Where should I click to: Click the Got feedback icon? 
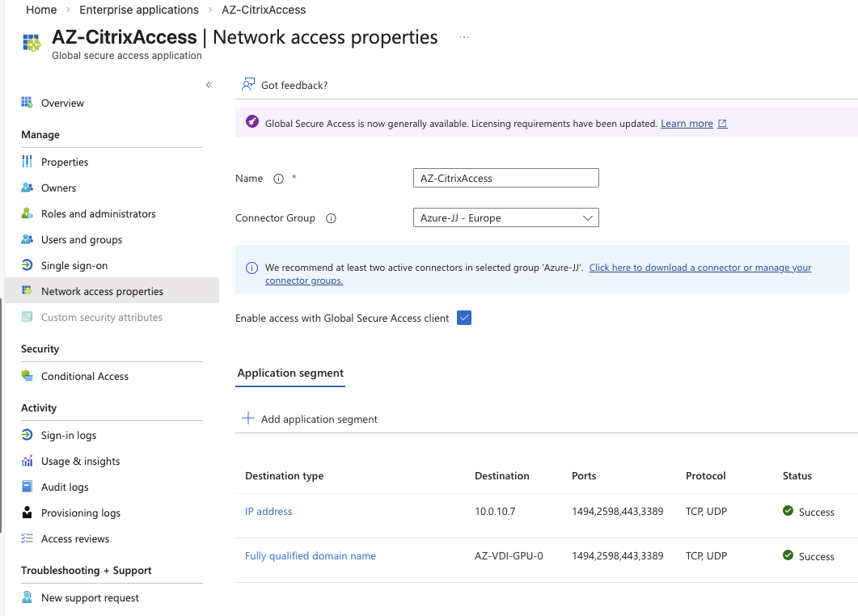pos(248,85)
